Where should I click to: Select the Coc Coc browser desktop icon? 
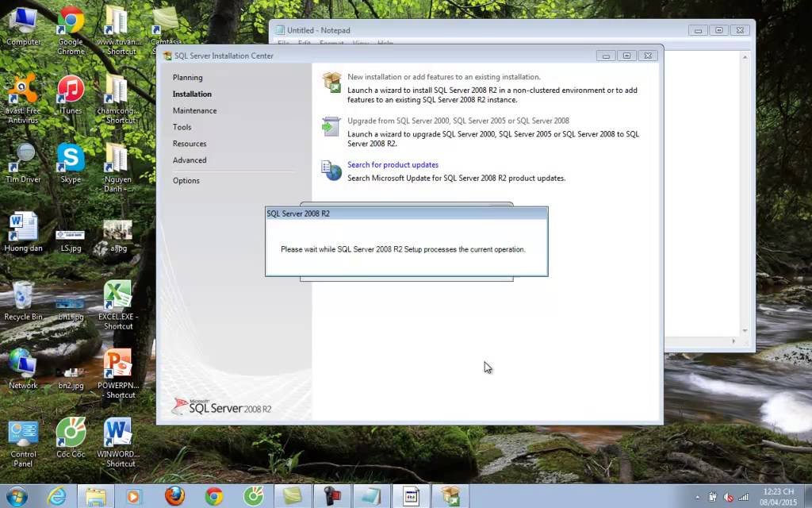click(71, 438)
